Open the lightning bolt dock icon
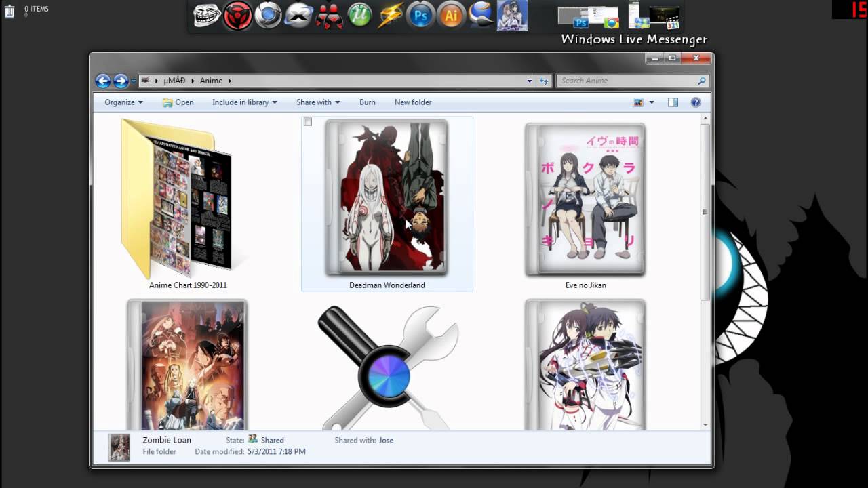Image resolution: width=868 pixels, height=488 pixels. (x=390, y=15)
